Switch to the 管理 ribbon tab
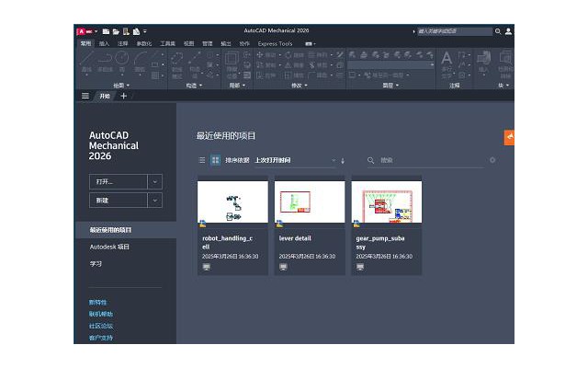The height and width of the screenshot is (368, 588). (208, 43)
